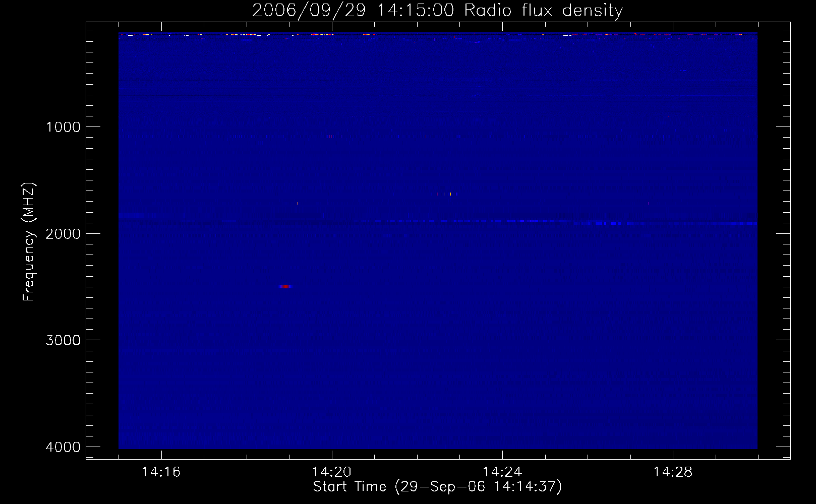Click the 14:24 time tick label
Image resolution: width=816 pixels, height=504 pixels.
coord(502,472)
